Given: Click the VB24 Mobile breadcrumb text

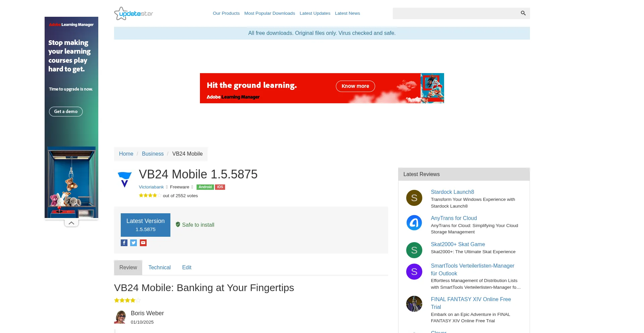Looking at the screenshot, I should pyautogui.click(x=187, y=154).
